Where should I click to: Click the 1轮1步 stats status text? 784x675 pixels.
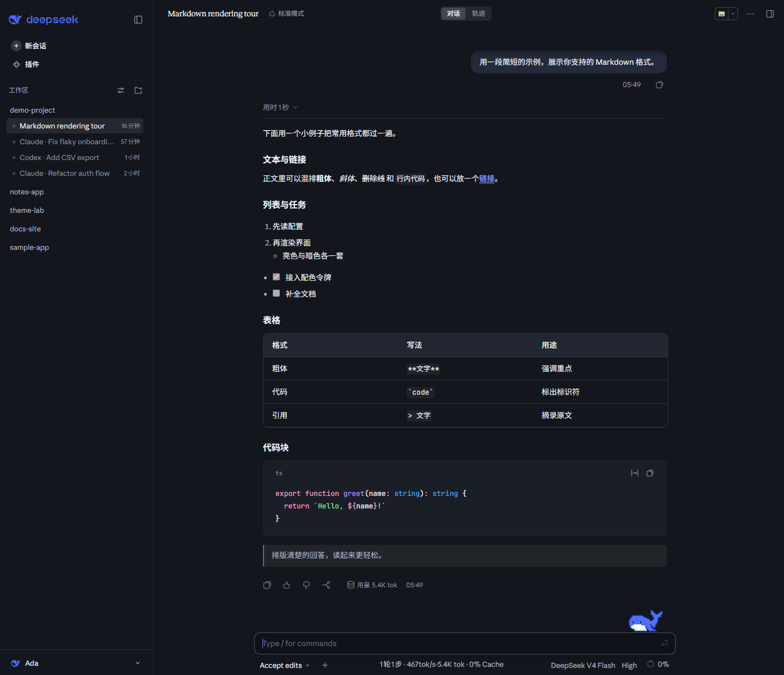[x=442, y=665]
